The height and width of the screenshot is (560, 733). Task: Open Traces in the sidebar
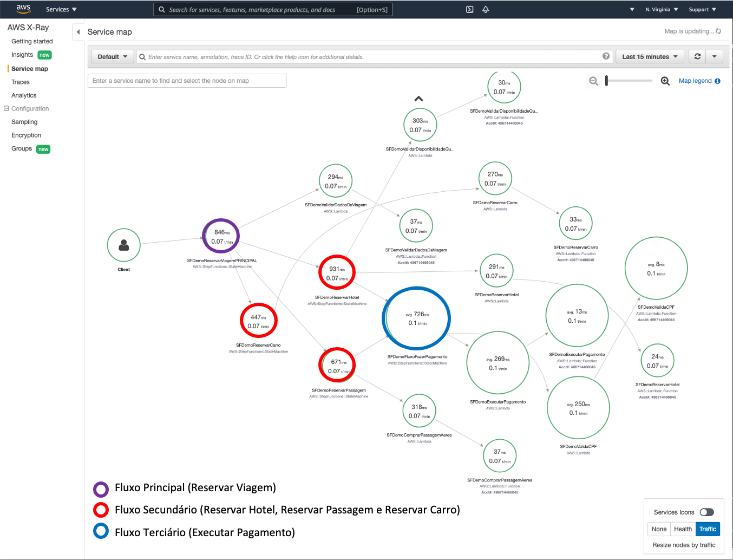pos(21,82)
